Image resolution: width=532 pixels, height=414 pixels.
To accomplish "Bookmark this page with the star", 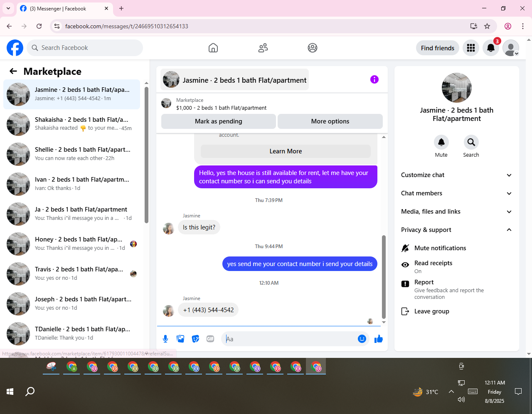I will (487, 26).
